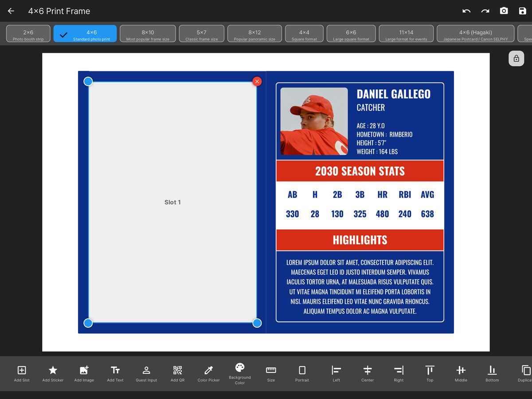Click the baseball player photo thumbnail
This screenshot has height=399, width=532.
[314, 121]
